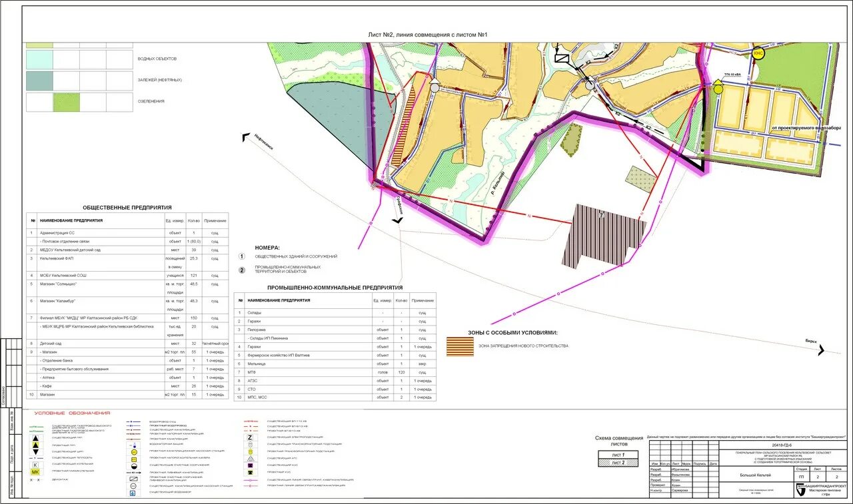The height and width of the screenshot is (504, 853).
Task: Click the existing КУС legend symbol
Action: pos(250,465)
